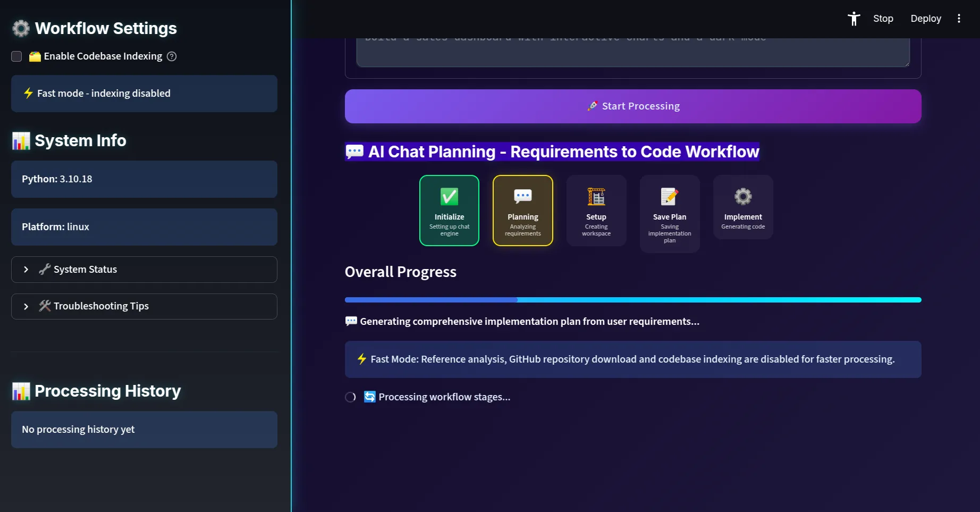Enable Codebase Indexing
The width and height of the screenshot is (980, 512).
[x=16, y=56]
